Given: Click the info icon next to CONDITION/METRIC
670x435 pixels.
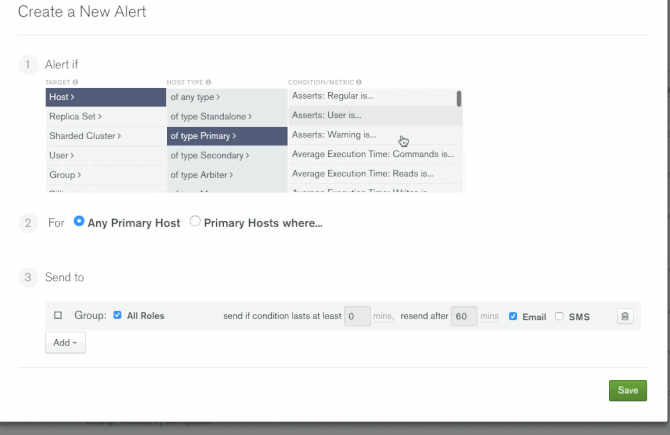Looking at the screenshot, I should (358, 82).
